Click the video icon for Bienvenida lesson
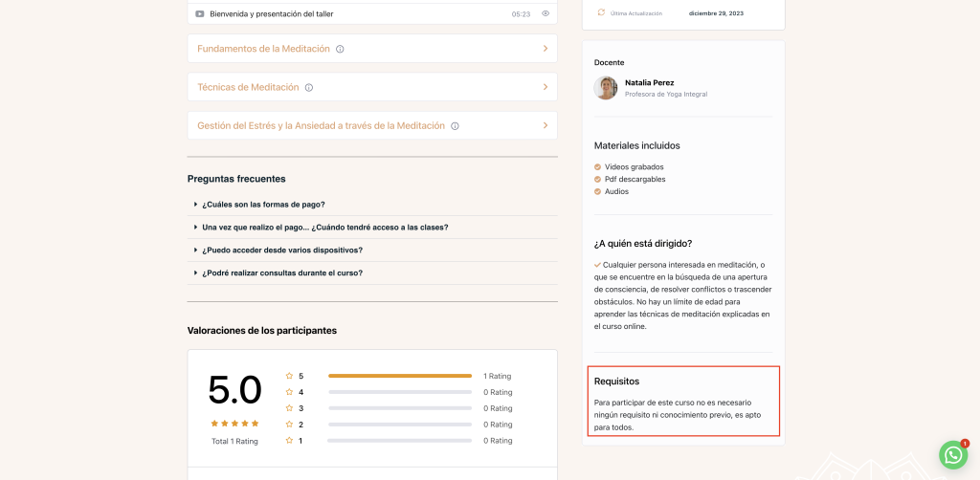The width and height of the screenshot is (980, 480). pyautogui.click(x=199, y=14)
